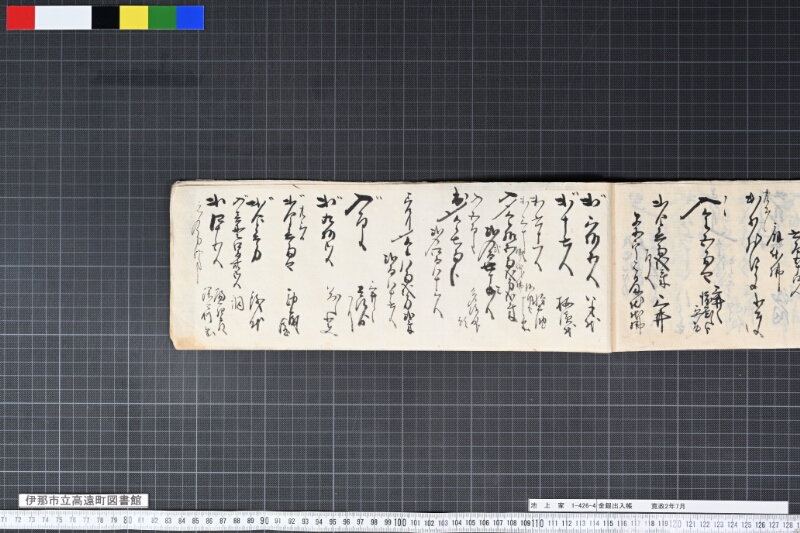Select the black color patch
This screenshot has width=800, height=533.
coord(106,17)
